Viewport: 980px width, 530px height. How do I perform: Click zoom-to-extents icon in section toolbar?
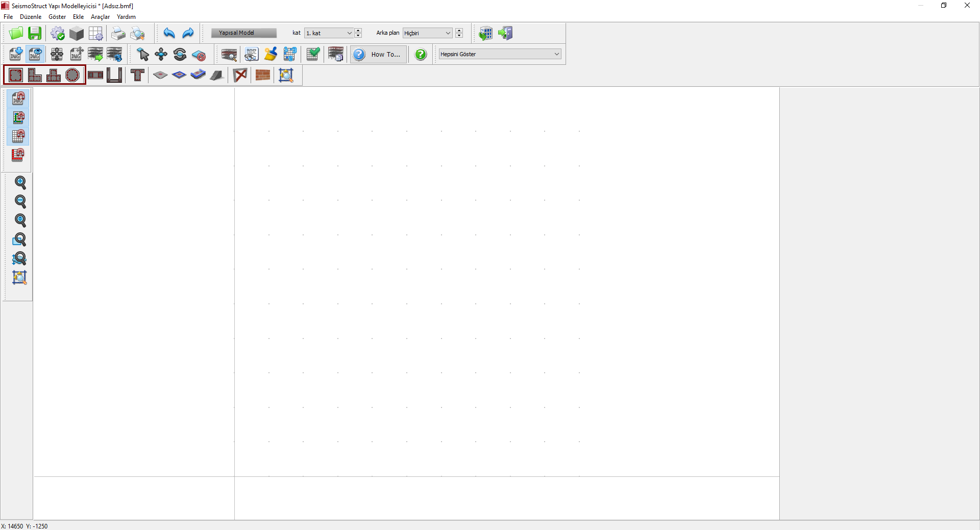(286, 75)
